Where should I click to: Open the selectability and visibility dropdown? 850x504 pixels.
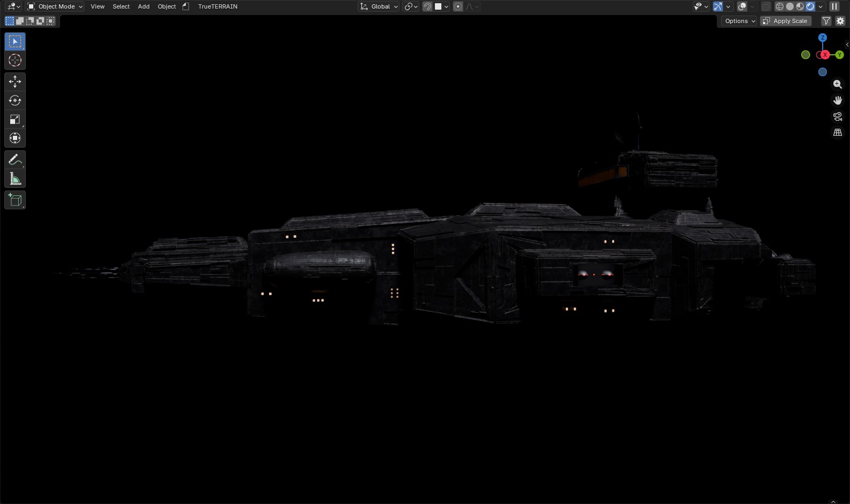(x=701, y=6)
